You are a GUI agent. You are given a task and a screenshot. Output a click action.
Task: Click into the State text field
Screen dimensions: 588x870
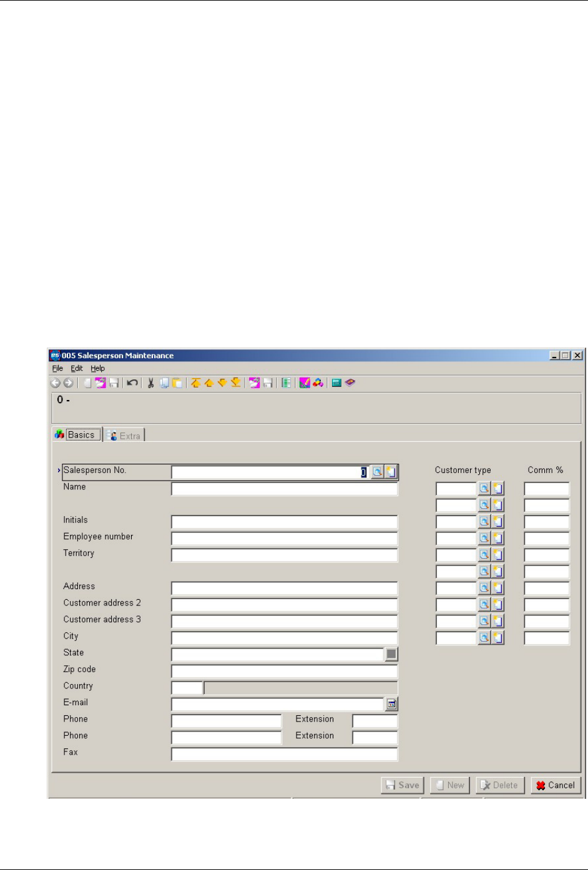point(278,655)
